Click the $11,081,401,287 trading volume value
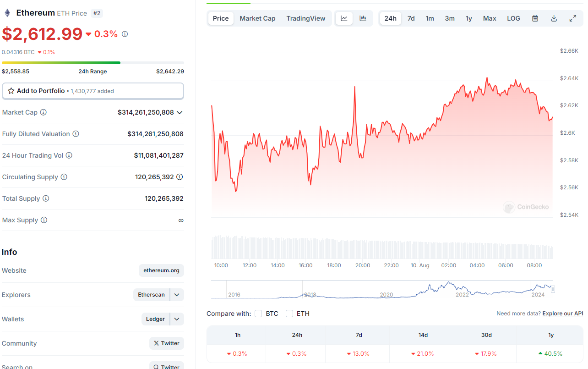This screenshot has height=369, width=588. pyautogui.click(x=159, y=155)
